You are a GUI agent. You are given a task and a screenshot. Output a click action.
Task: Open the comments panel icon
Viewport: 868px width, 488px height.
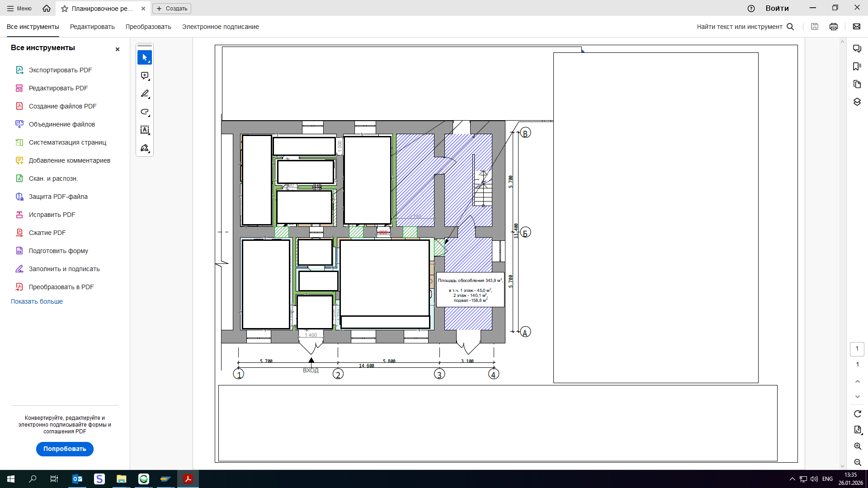point(857,48)
